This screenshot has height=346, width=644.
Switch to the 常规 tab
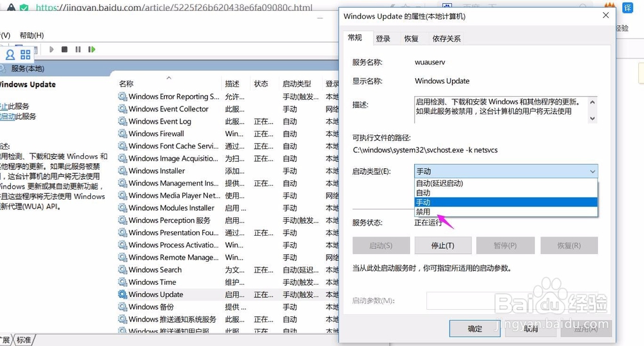(x=355, y=38)
